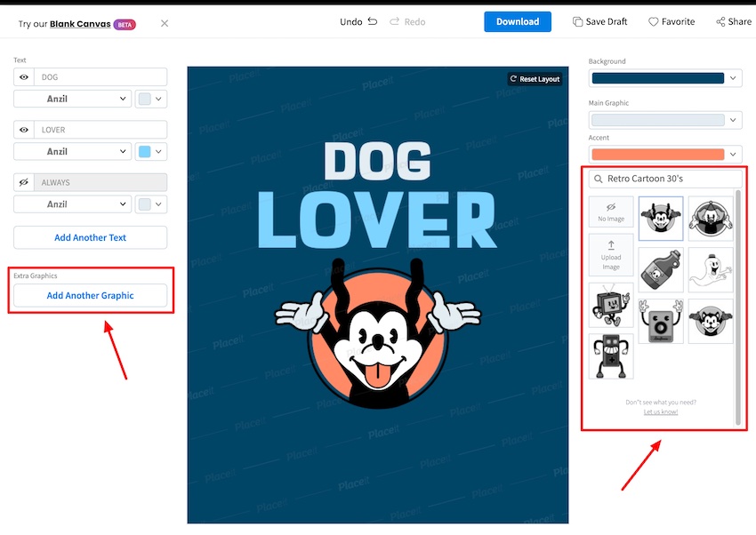Click the Retro Cartoon 30's search field
The image size is (756, 535).
pos(665,179)
